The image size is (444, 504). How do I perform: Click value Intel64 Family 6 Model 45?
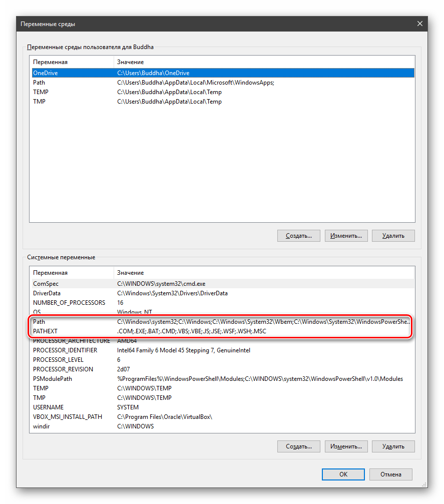(x=184, y=350)
